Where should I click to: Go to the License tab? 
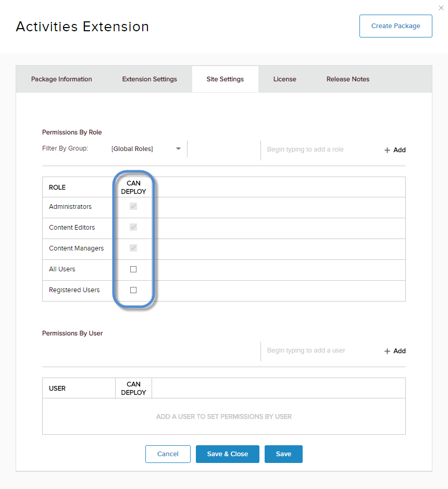tap(284, 79)
